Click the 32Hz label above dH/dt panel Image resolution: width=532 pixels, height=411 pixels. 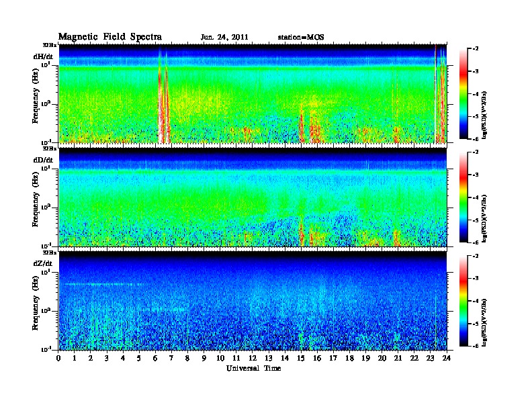click(x=49, y=45)
